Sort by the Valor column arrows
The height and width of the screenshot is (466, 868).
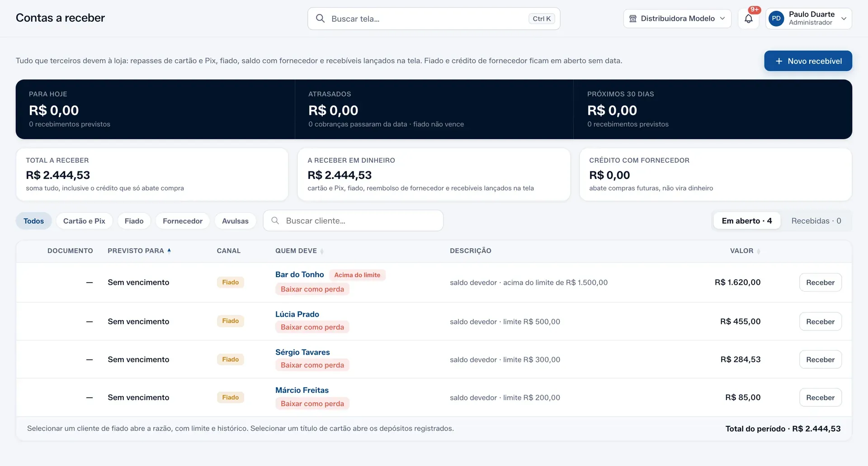(759, 251)
